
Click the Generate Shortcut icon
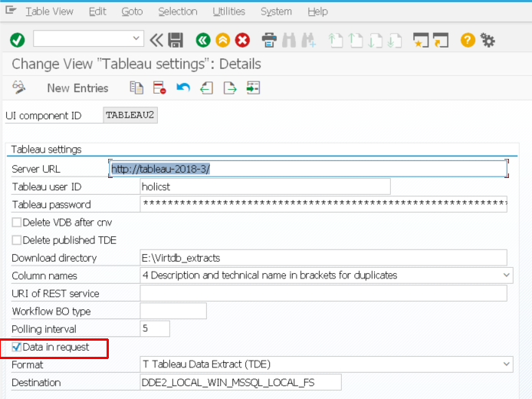tap(441, 40)
